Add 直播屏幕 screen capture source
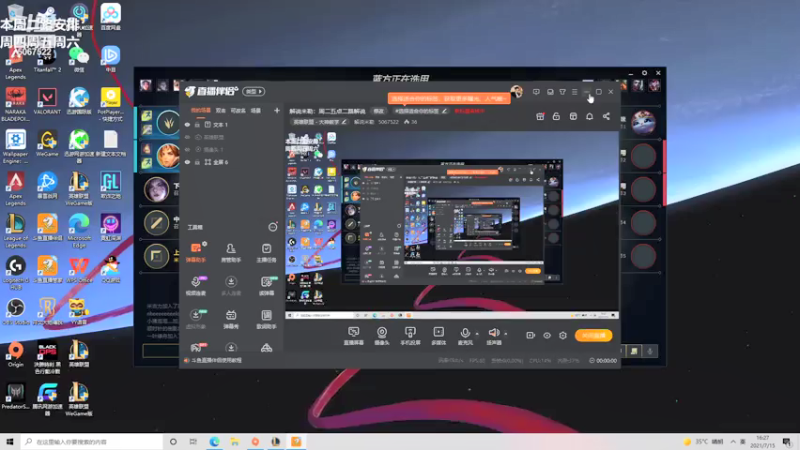The width and height of the screenshot is (800, 450). pyautogui.click(x=354, y=336)
